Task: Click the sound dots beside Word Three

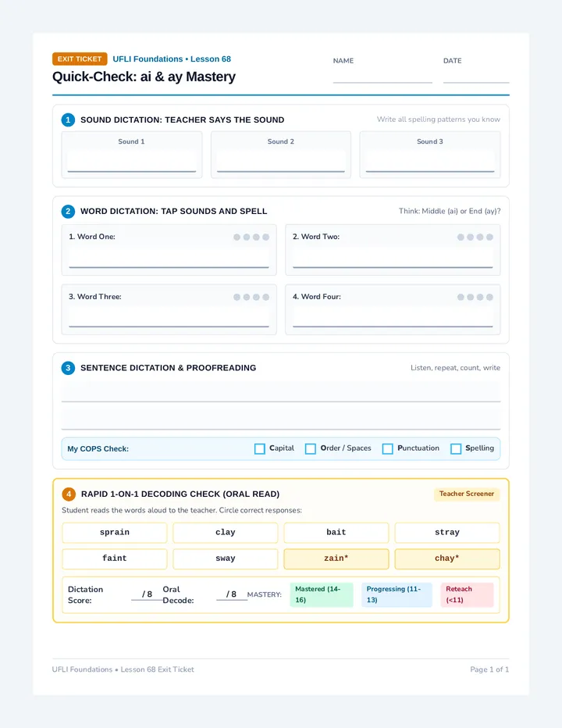Action: tap(251, 297)
